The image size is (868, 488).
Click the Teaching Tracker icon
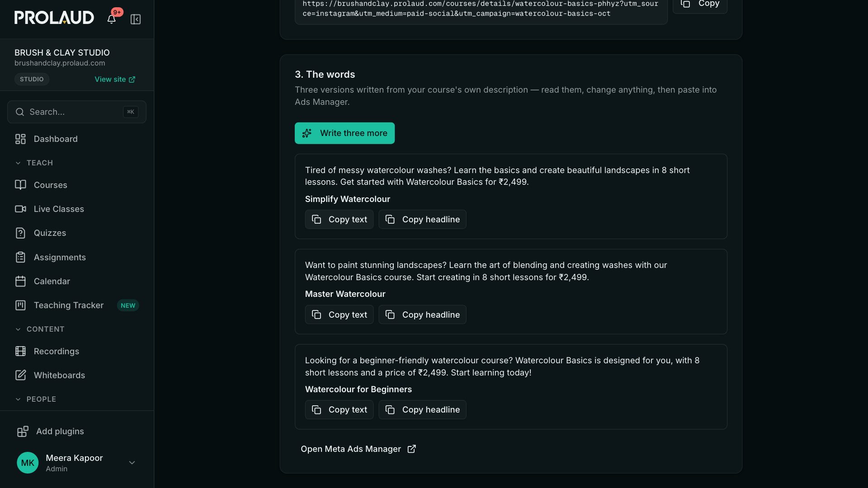[x=20, y=305]
